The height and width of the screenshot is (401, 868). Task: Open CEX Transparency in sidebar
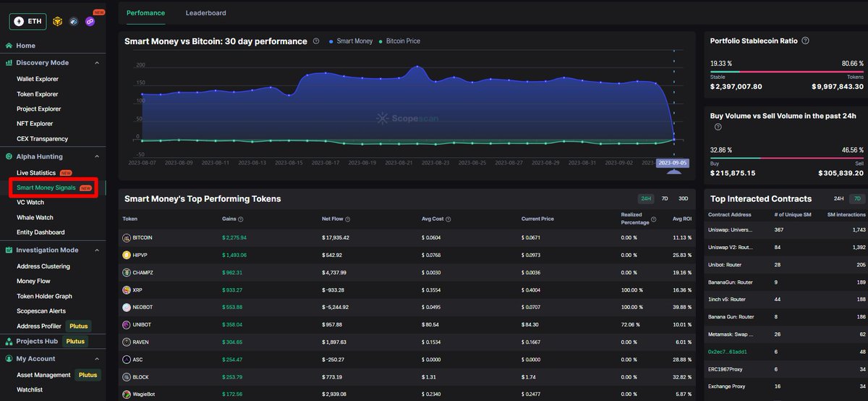[x=42, y=139]
